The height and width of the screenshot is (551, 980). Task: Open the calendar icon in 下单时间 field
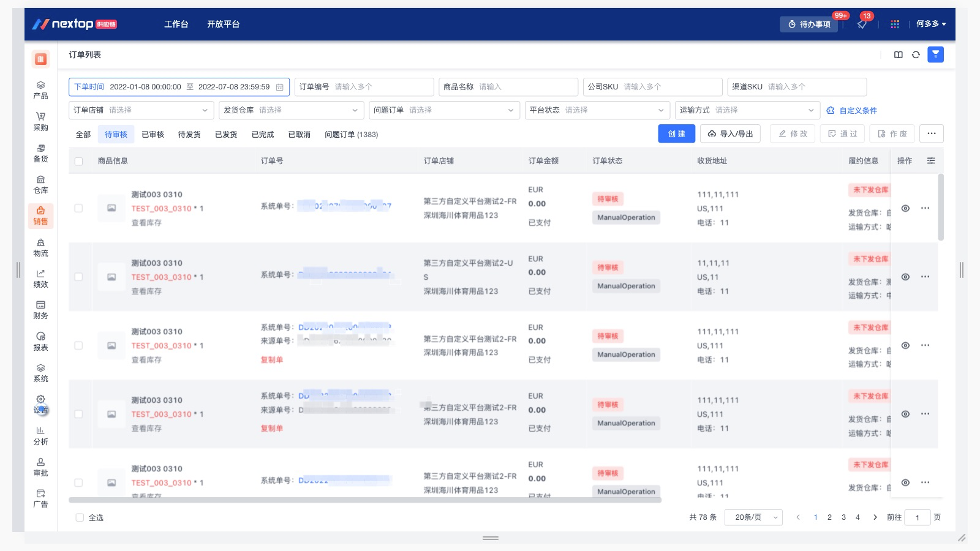coord(280,87)
